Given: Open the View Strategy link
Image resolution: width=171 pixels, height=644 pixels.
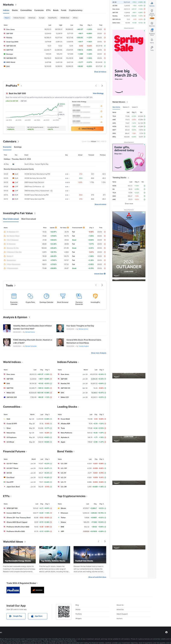Looking at the screenshot, I should click(98, 93).
